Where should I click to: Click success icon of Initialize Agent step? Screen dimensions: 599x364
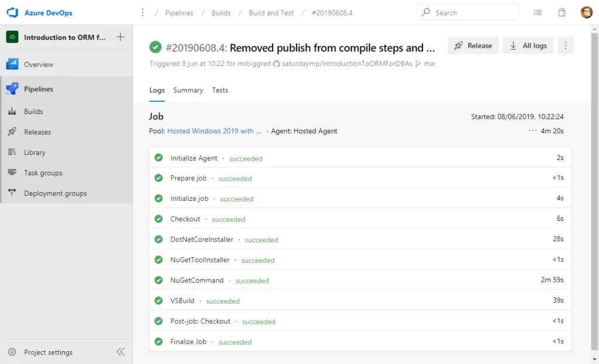coord(159,158)
